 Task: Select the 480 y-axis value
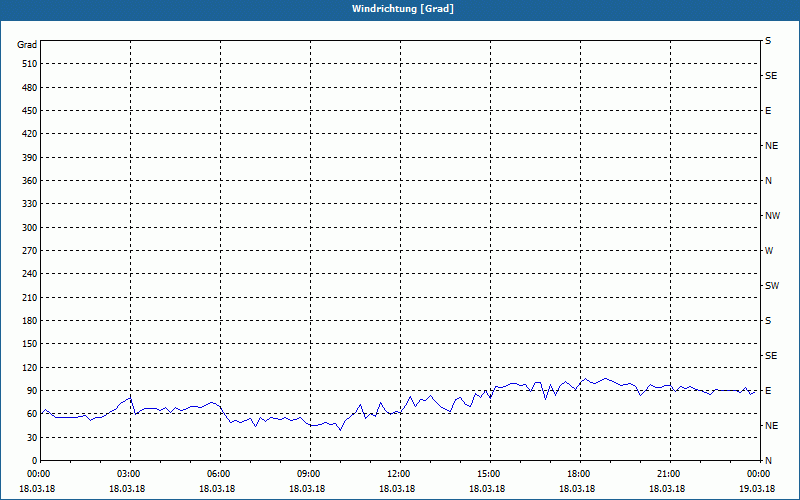click(30, 88)
